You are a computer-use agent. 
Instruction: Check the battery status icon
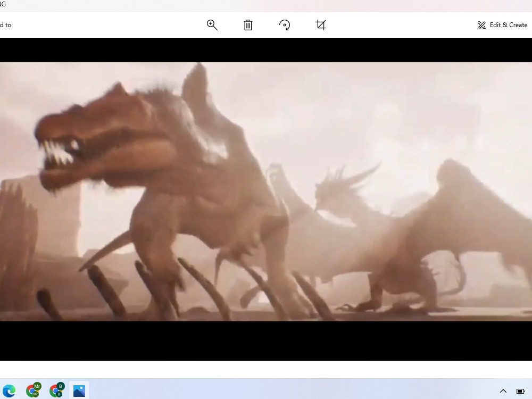(x=520, y=391)
